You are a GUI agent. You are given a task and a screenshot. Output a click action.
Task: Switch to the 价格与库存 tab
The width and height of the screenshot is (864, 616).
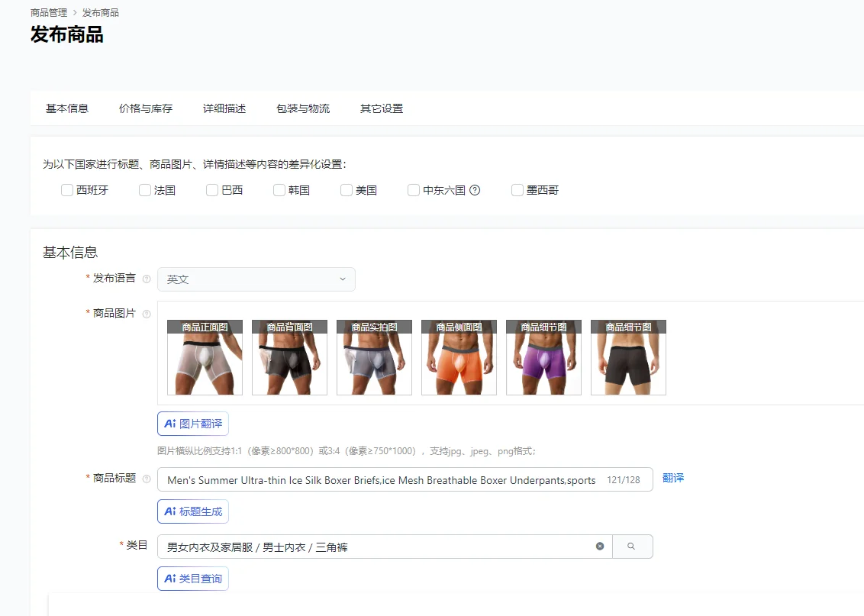tap(146, 108)
